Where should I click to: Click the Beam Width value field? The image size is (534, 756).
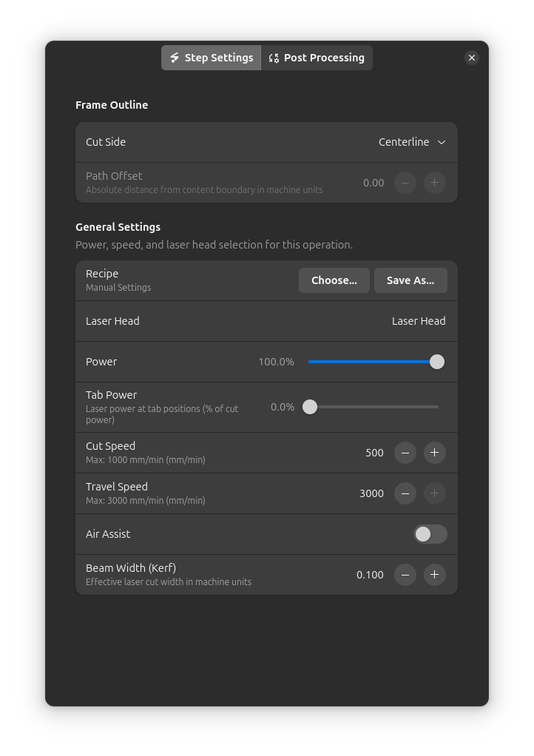click(368, 575)
